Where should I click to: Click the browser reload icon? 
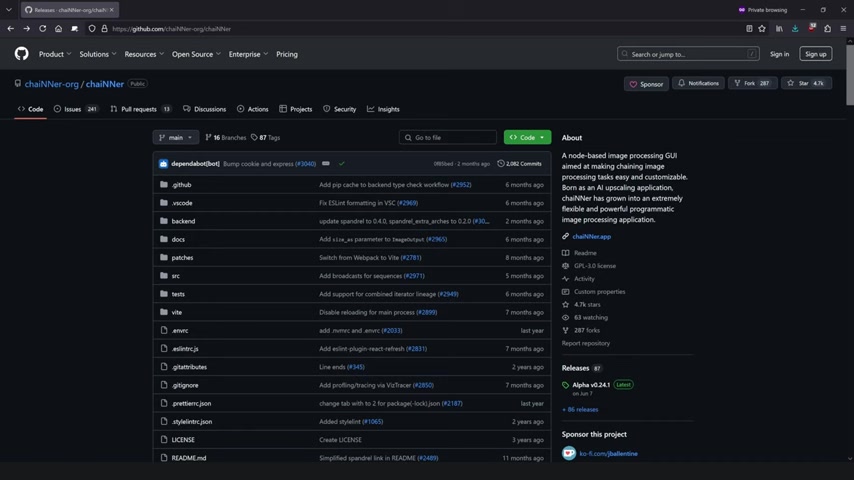click(x=42, y=29)
